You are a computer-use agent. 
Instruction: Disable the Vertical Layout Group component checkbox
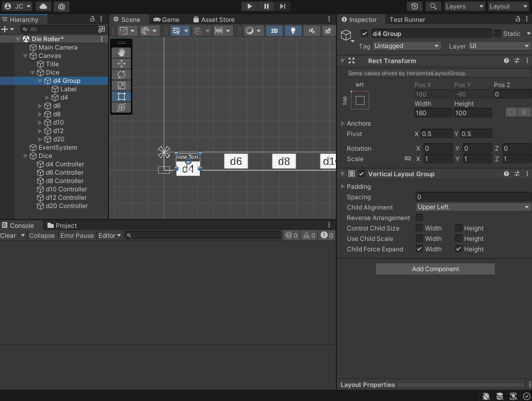click(x=361, y=174)
